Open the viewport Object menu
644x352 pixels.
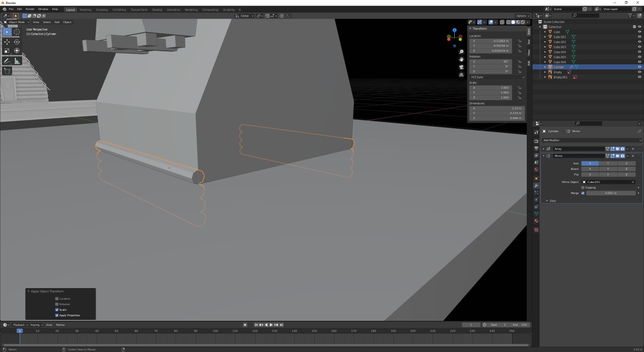coord(67,22)
